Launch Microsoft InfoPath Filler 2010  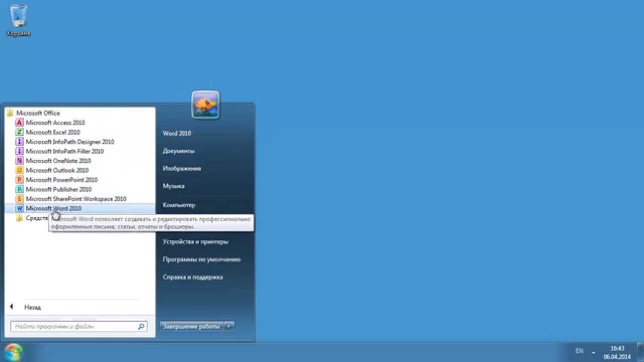click(x=64, y=151)
